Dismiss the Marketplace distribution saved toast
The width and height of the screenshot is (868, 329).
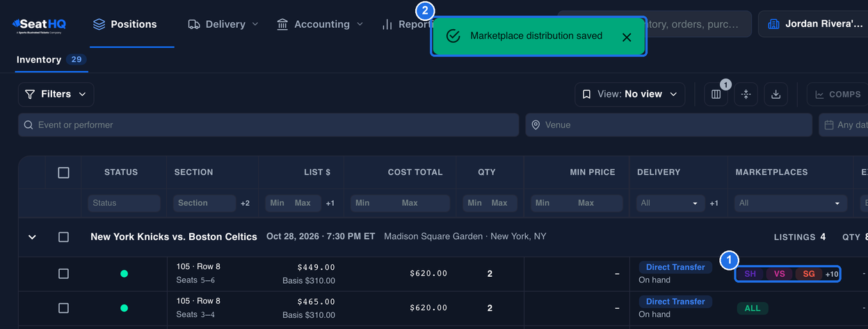[x=627, y=37]
